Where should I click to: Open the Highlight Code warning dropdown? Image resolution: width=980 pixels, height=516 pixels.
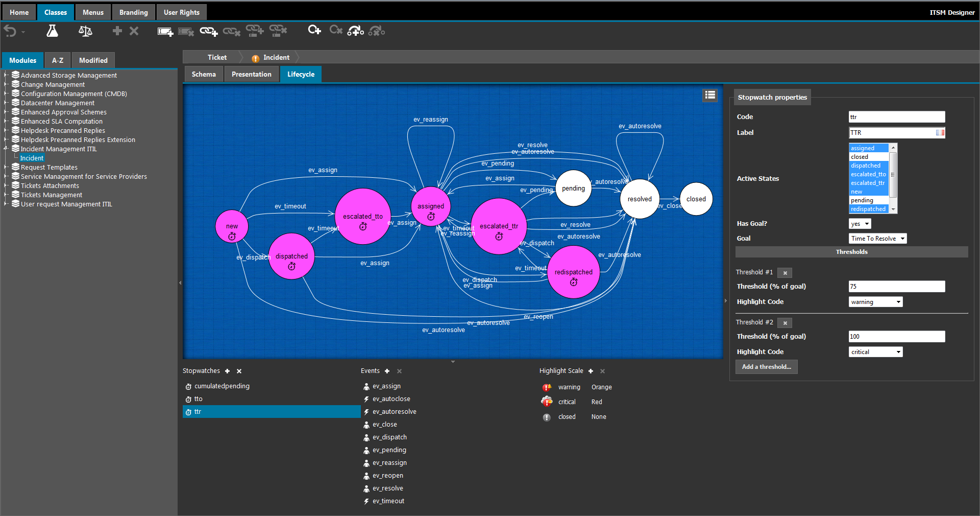(875, 301)
